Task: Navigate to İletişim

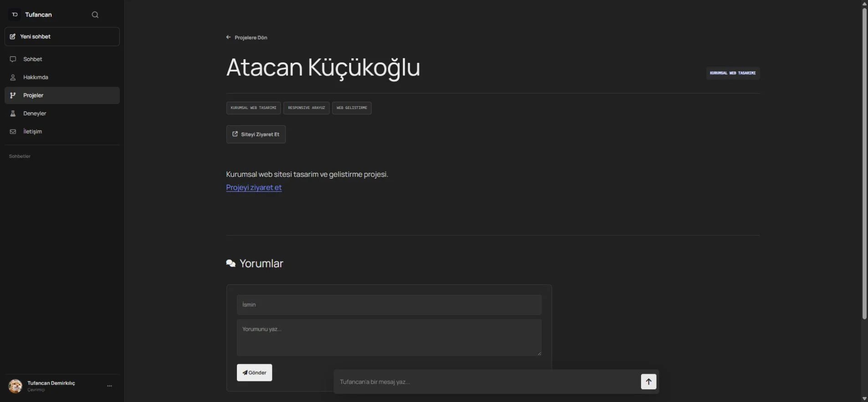Action: click(x=62, y=132)
